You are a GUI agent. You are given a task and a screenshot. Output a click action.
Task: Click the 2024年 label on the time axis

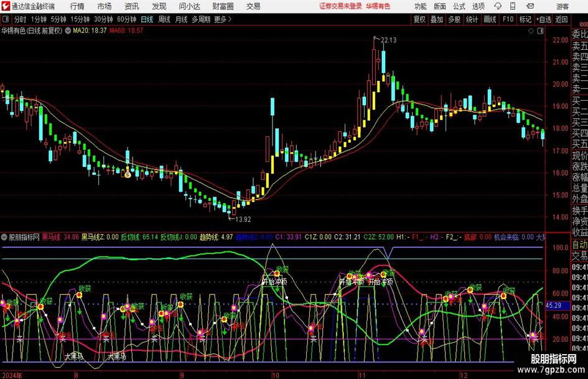12,375
